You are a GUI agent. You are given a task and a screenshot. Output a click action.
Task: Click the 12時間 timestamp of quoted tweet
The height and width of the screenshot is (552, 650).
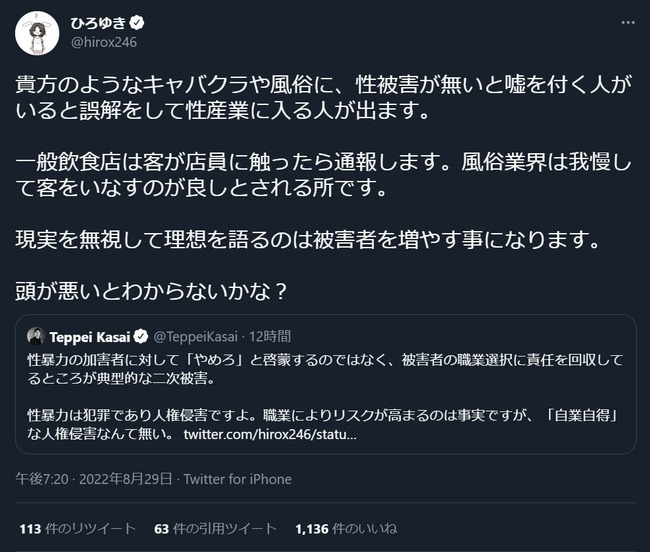[269, 337]
